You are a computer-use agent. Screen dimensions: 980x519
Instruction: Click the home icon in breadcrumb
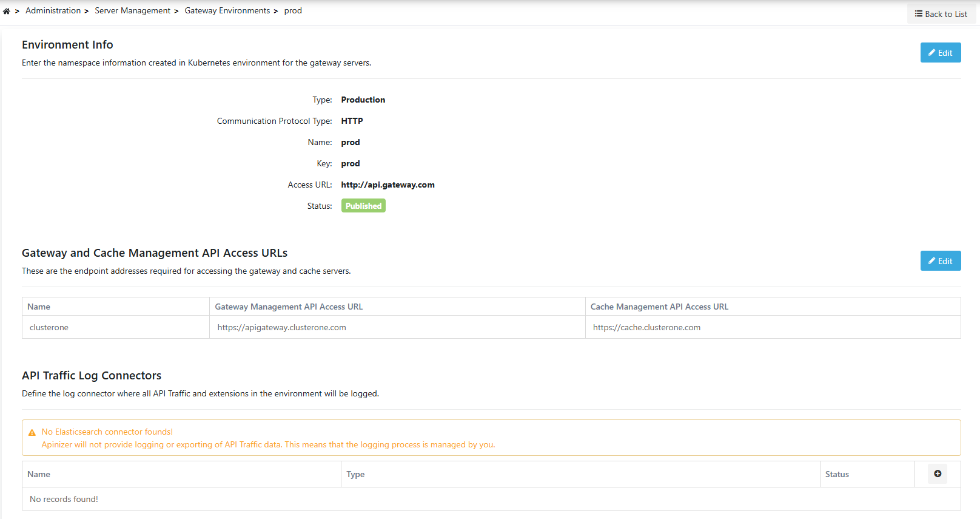(7, 11)
